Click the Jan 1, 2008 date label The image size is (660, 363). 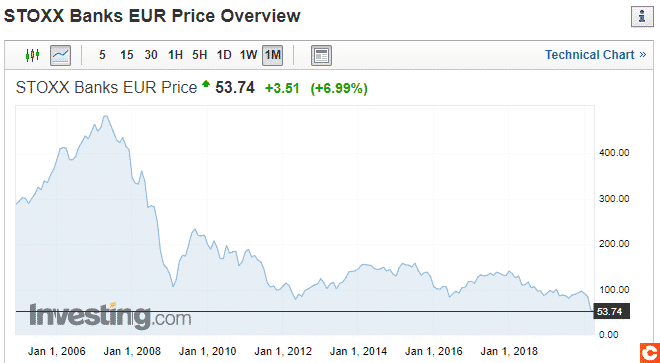pyautogui.click(x=132, y=351)
